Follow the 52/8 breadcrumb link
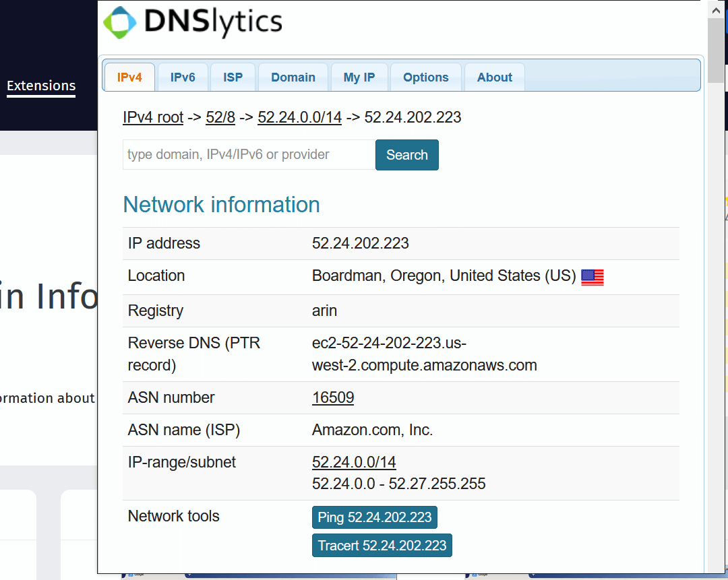 220,117
